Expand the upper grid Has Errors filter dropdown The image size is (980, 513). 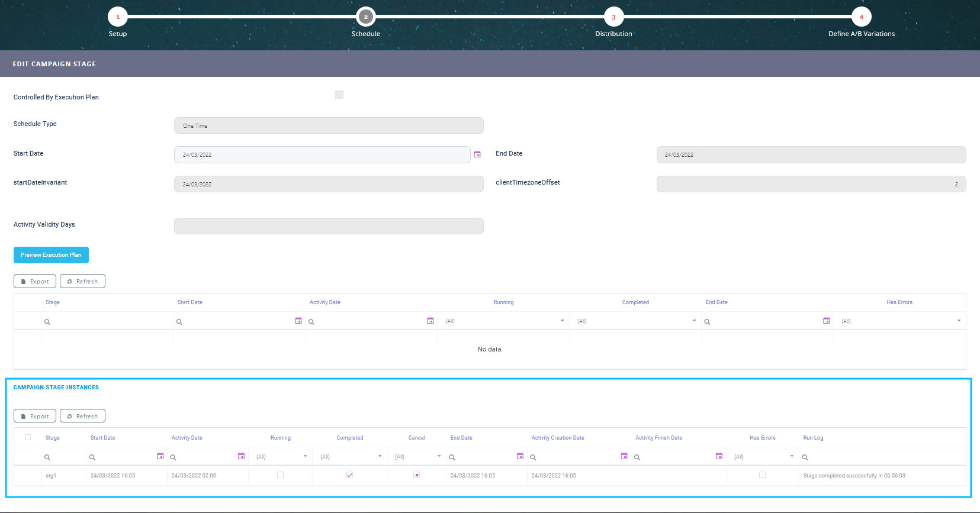(x=959, y=321)
